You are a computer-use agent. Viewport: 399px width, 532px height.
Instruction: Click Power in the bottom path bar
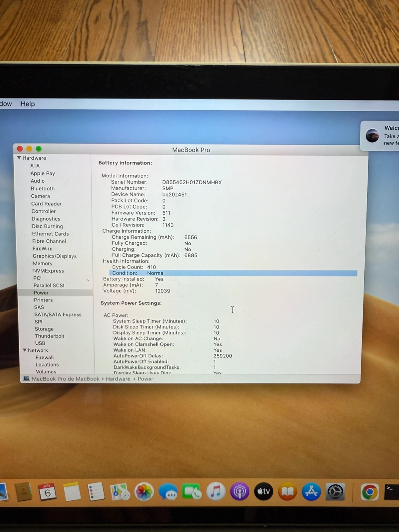[145, 379]
